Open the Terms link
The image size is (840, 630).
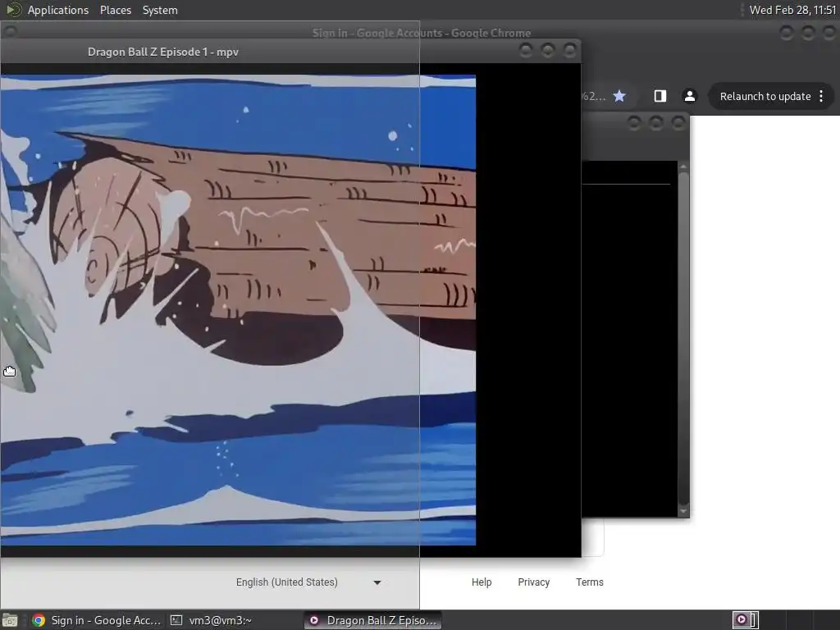589,582
